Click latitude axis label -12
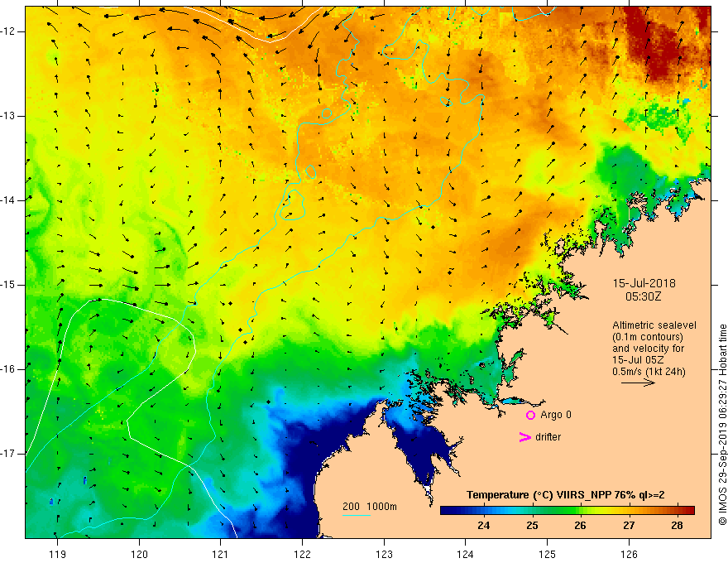The image size is (728, 563). (x=8, y=31)
